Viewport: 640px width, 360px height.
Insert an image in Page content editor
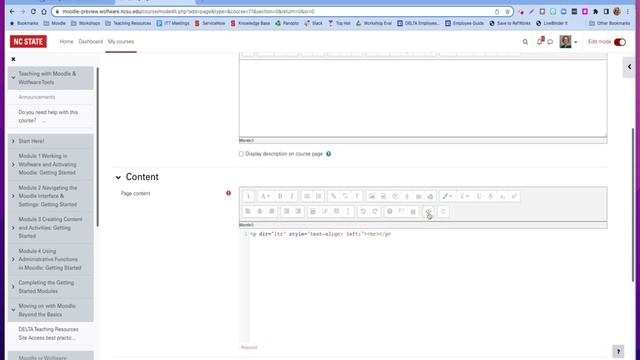tap(371, 196)
